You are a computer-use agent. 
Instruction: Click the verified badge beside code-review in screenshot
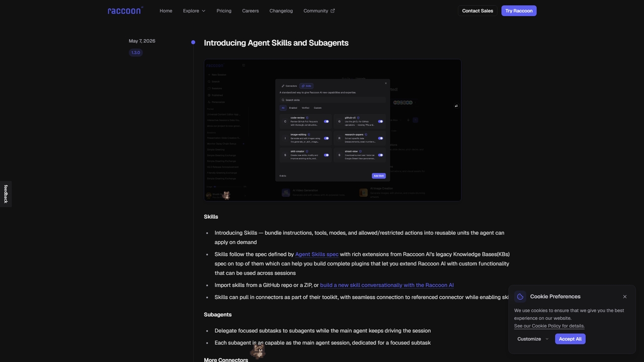pos(307,118)
